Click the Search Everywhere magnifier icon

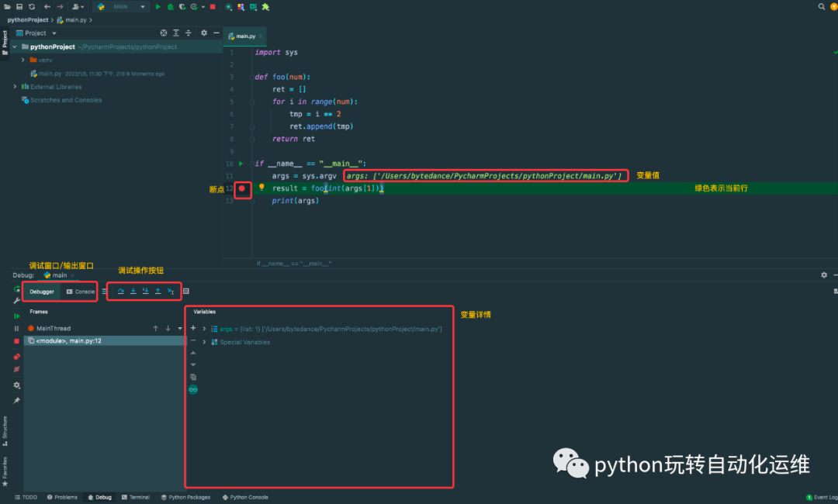click(x=822, y=7)
